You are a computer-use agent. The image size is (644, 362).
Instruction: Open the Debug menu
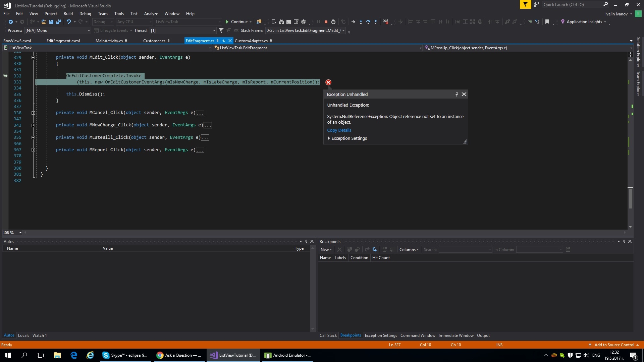coord(85,14)
